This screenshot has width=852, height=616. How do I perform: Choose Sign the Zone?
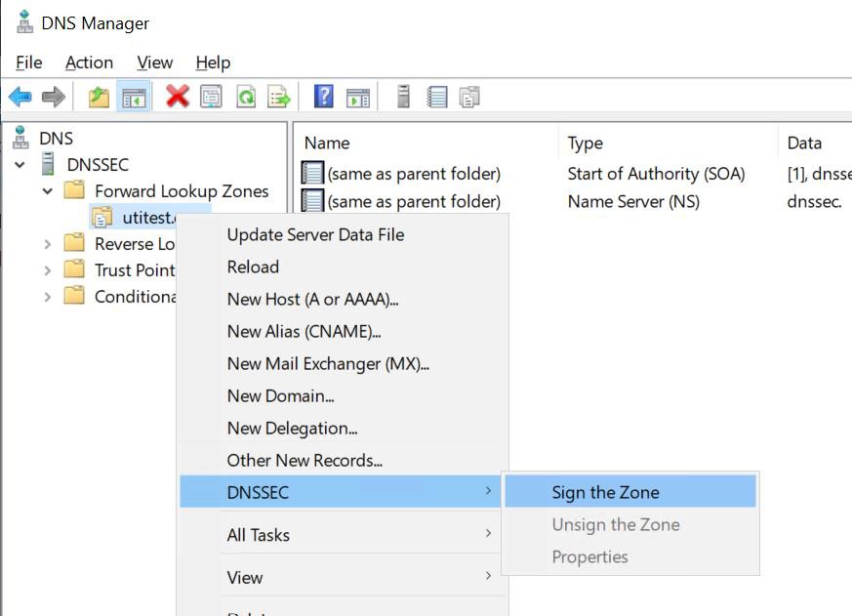tap(630, 491)
